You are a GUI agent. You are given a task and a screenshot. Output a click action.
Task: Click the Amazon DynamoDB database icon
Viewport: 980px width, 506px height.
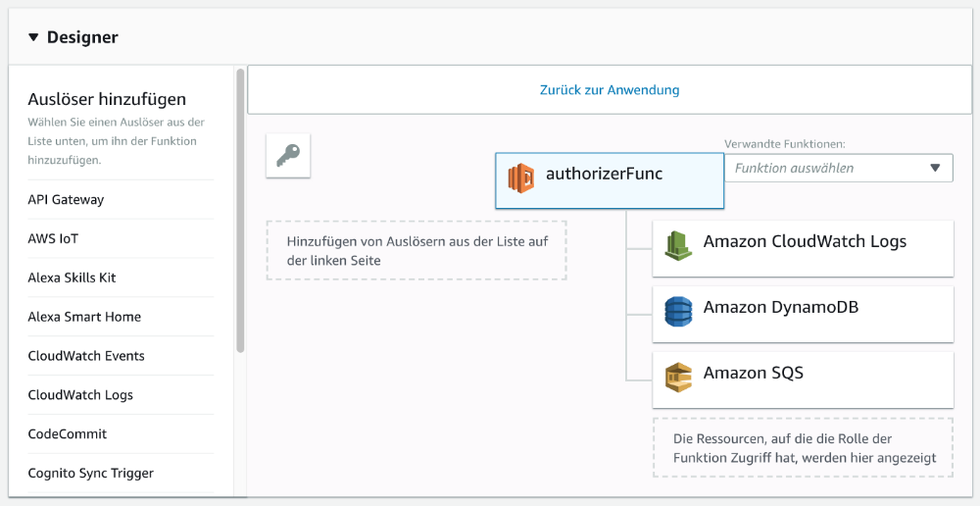click(x=679, y=312)
